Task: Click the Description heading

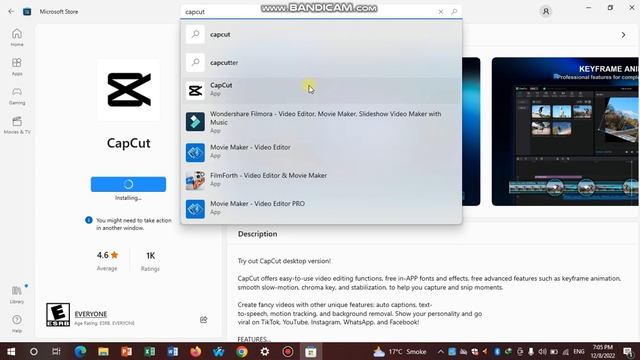Action: (x=257, y=234)
